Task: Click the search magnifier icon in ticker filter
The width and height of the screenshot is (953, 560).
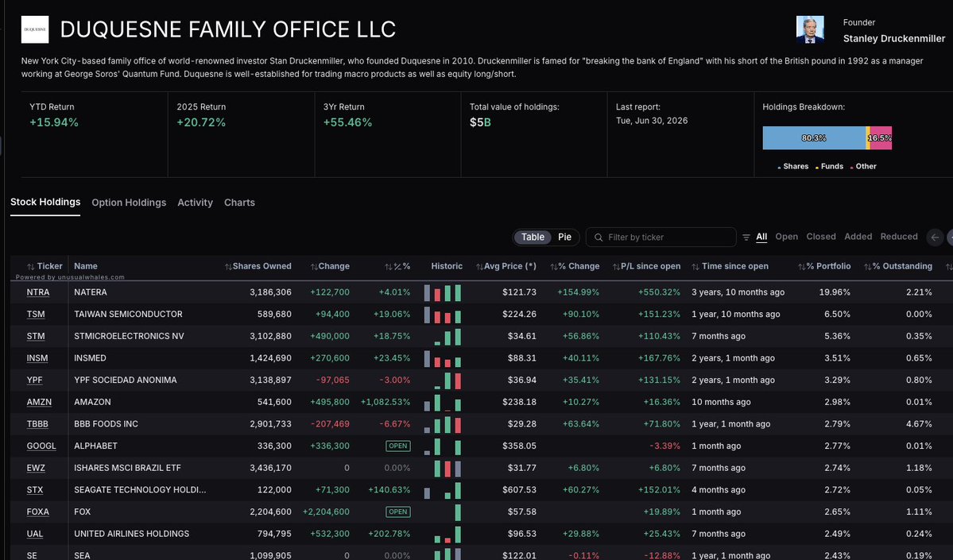Action: [599, 238]
